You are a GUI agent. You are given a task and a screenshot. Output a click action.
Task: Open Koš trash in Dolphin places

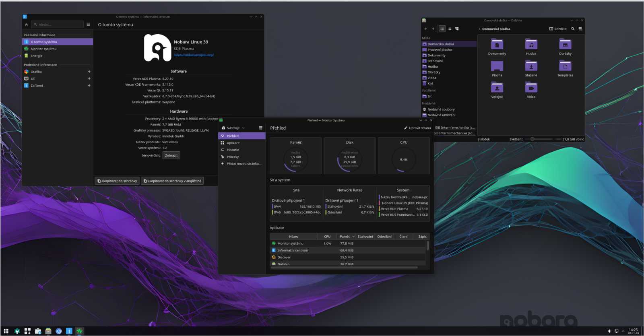(449, 84)
